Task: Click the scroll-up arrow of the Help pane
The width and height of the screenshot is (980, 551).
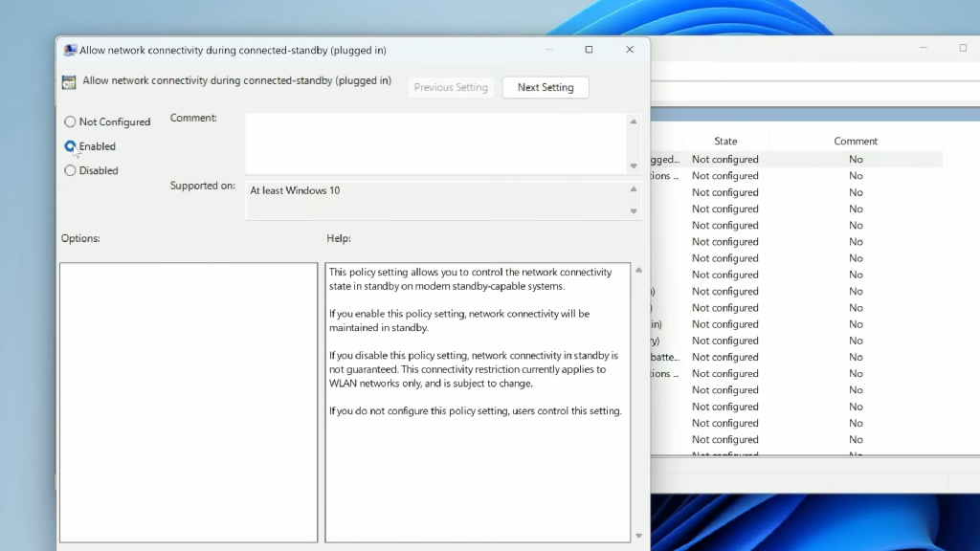Action: (x=636, y=268)
